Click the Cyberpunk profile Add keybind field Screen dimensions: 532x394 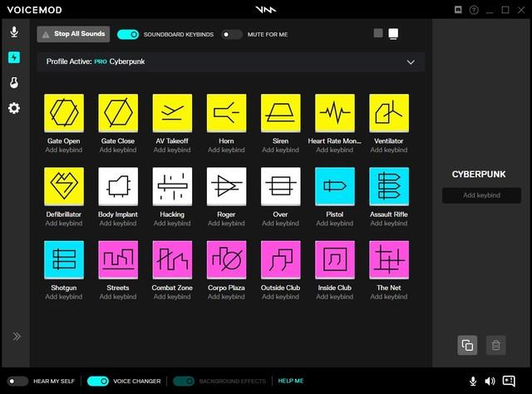481,195
